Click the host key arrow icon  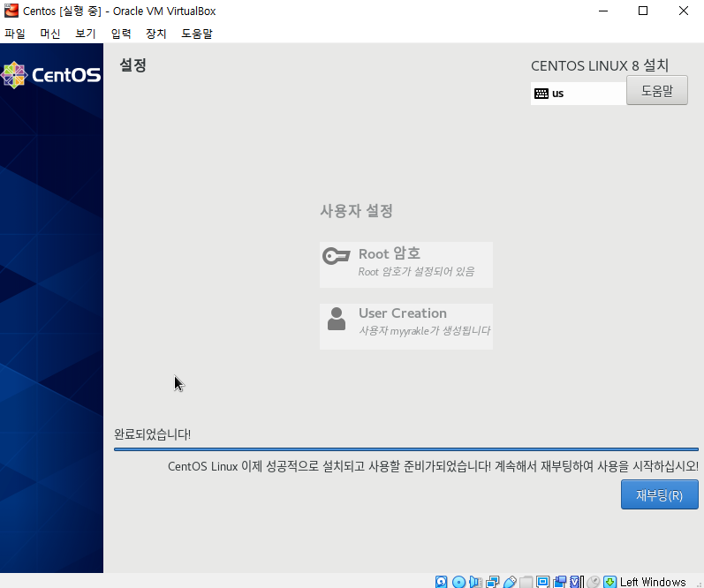(609, 582)
